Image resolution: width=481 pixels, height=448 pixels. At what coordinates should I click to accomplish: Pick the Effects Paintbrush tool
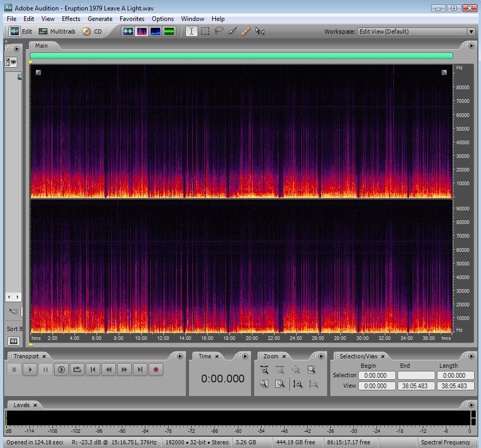click(x=233, y=31)
